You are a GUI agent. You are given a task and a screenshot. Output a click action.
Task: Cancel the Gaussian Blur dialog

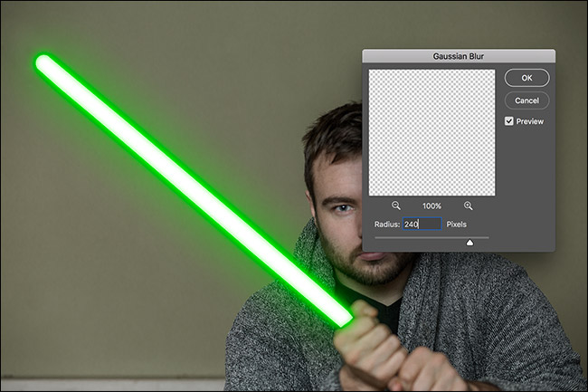[526, 100]
